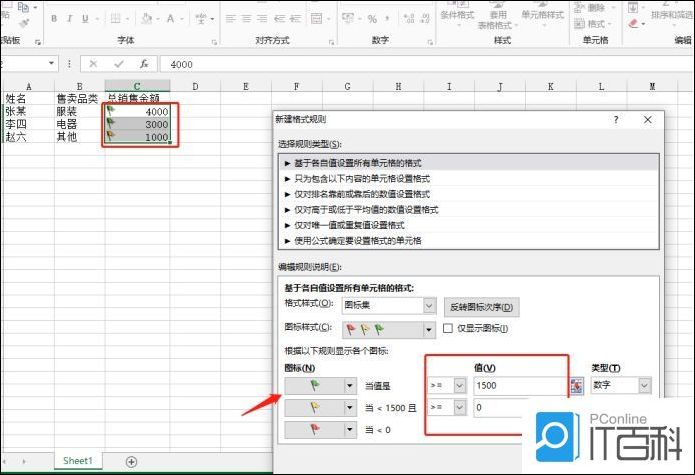Open the 删除 cells ribbon menu
Image resolution: width=695 pixels, height=475 pixels.
[x=594, y=8]
